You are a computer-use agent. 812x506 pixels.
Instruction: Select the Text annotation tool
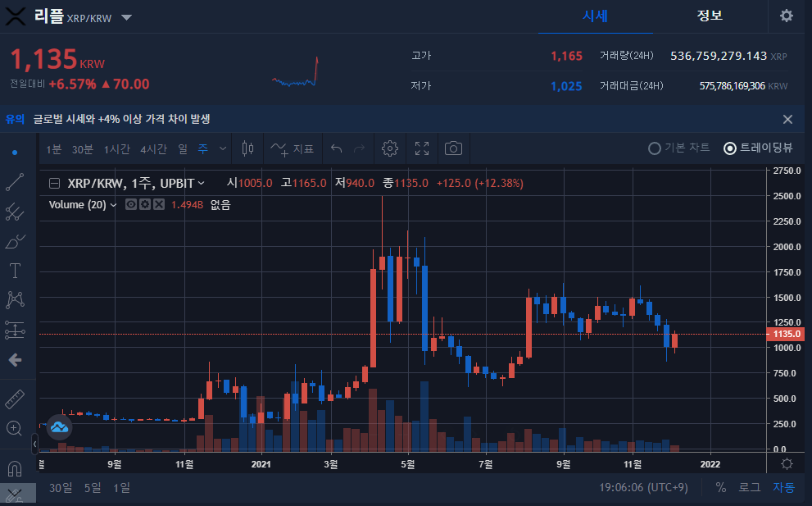15,271
